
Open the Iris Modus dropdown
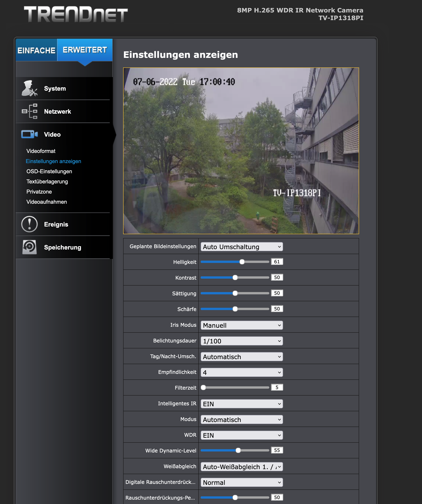241,325
